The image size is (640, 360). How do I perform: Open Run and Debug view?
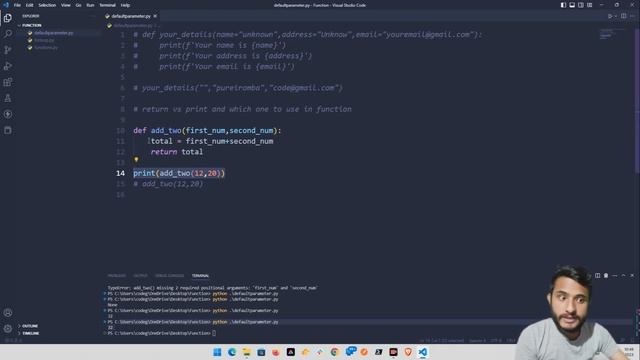click(8, 66)
